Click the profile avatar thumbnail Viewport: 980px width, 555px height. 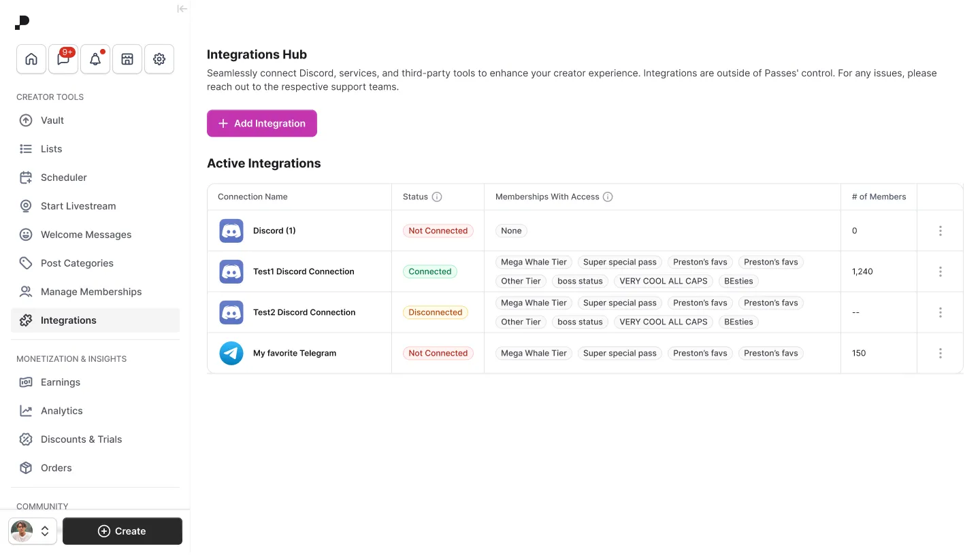coord(21,531)
